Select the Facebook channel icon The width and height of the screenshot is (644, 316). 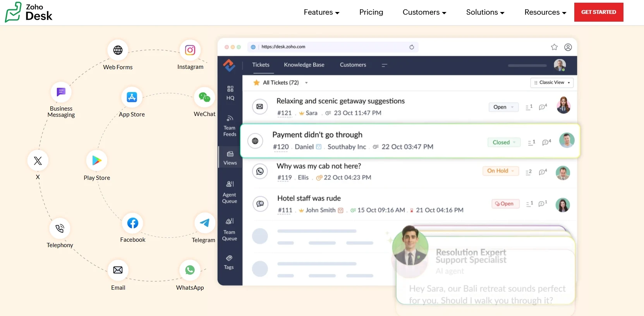tap(132, 223)
